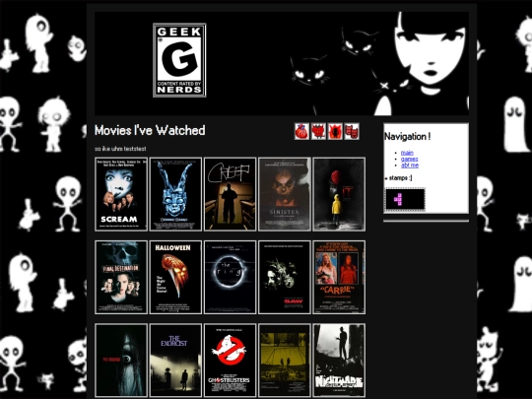Click the red devil creature icon
The image size is (532, 399).
318,131
